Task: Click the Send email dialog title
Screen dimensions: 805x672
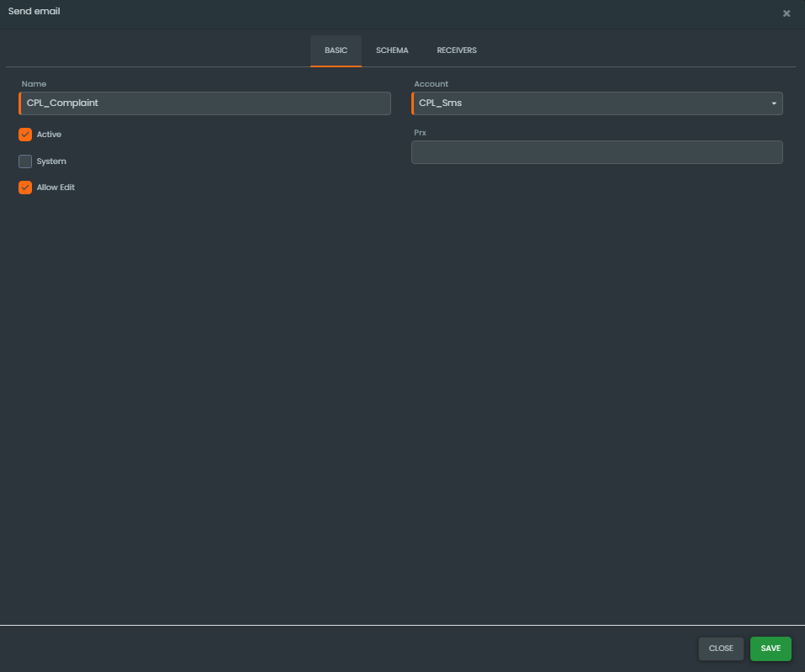Action: tap(34, 11)
